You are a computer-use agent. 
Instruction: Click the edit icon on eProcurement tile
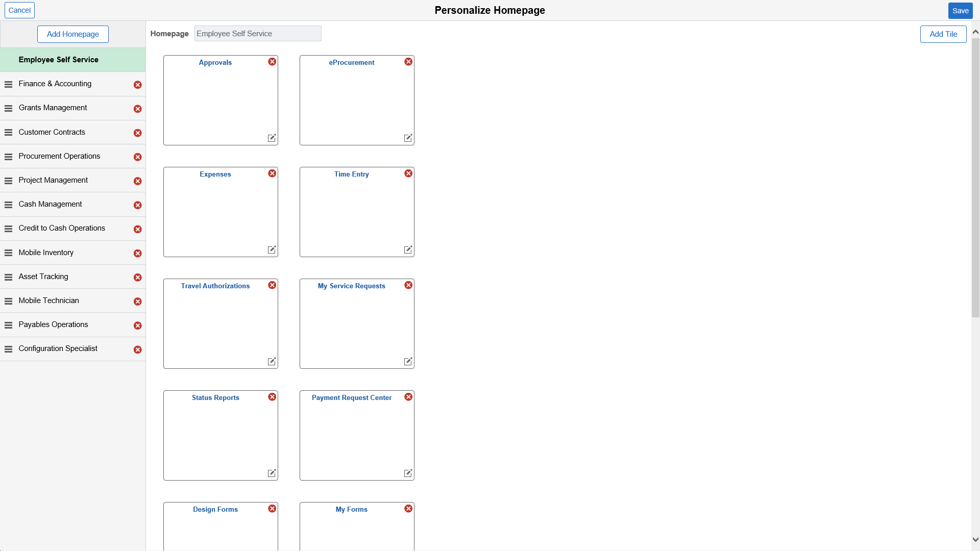407,138
